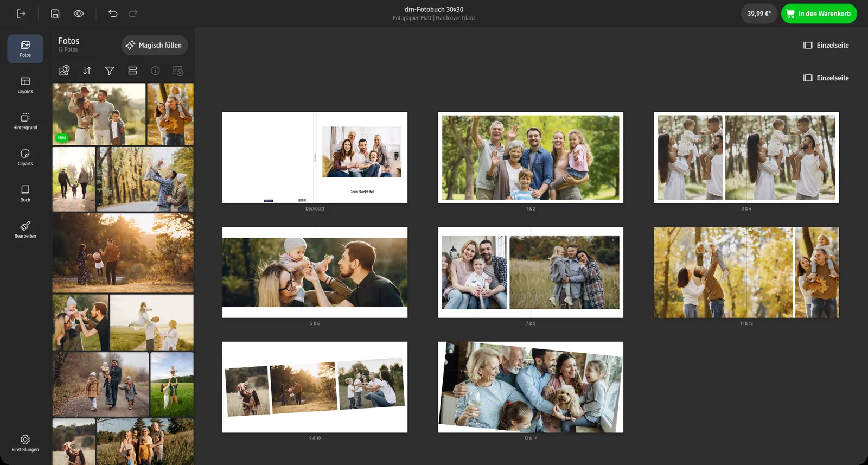868x465 pixels.
Task: Select spread pages 7 & 8
Action: [531, 272]
